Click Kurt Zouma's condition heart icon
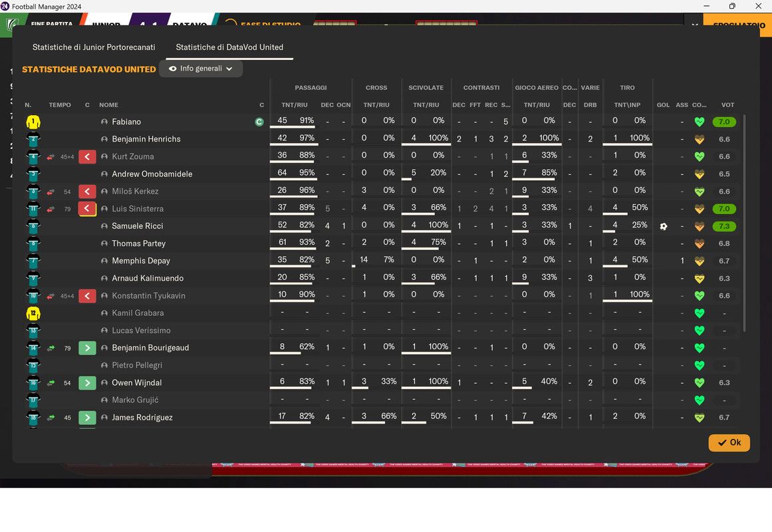 coord(699,157)
